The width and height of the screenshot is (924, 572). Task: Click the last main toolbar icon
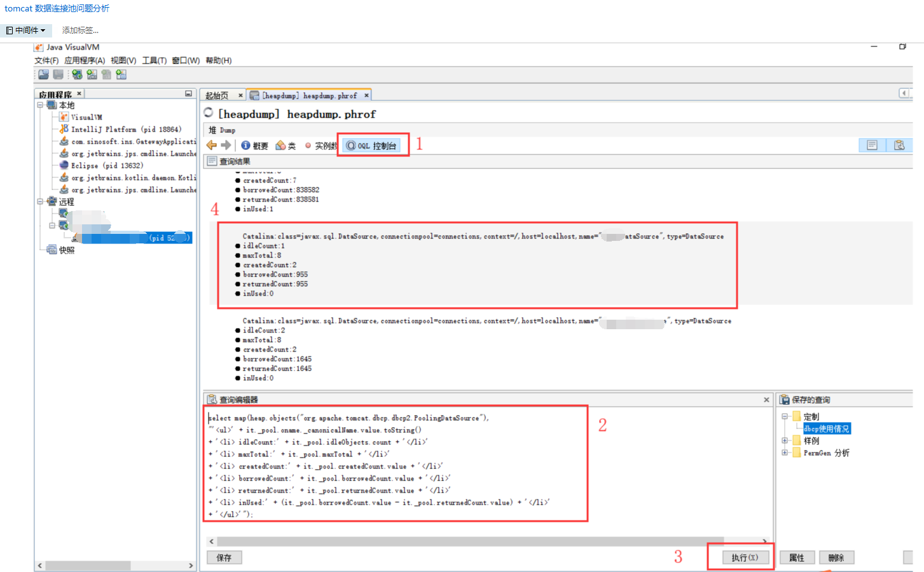click(121, 74)
